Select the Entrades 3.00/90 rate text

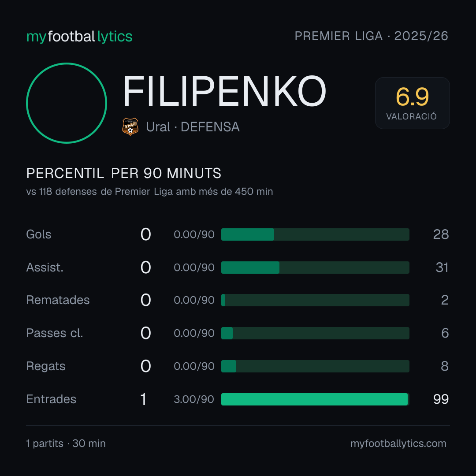[x=194, y=399]
